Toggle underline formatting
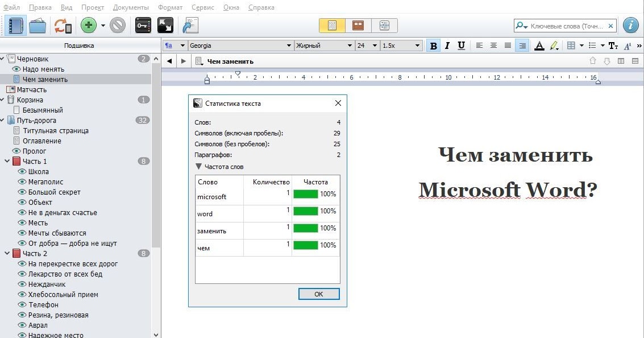644x338 pixels. point(461,46)
